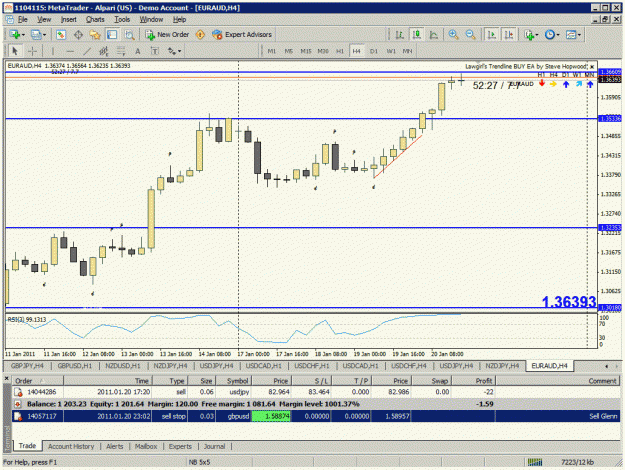Open the File menu
The image size is (625, 470).
tap(23, 19)
